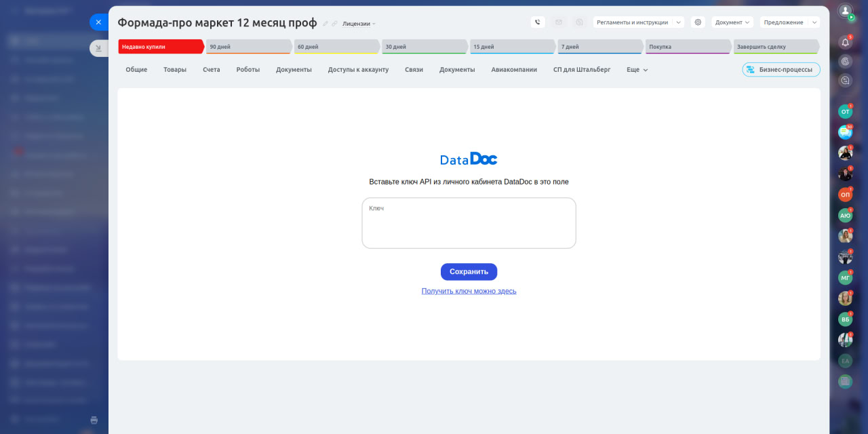868x434 pixels.
Task: Click the Завершить сделку stage
Action: coord(776,47)
